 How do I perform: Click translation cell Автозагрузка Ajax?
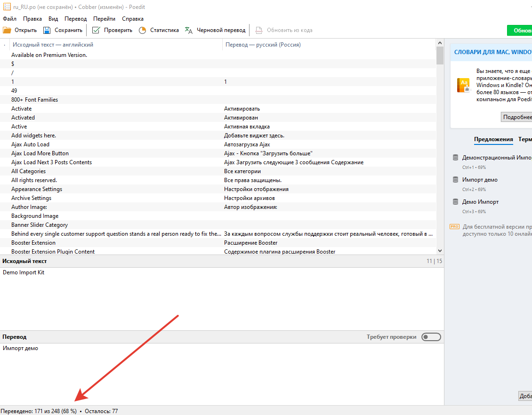click(x=247, y=144)
